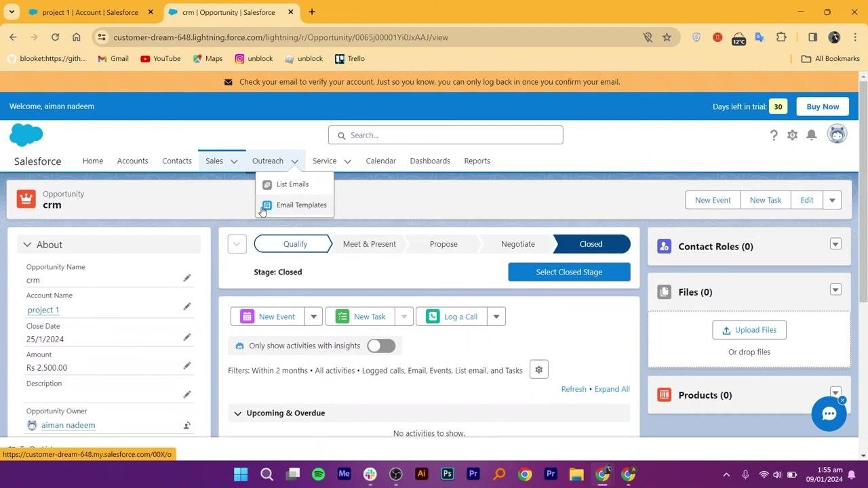Viewport: 868px width, 488px height.
Task: Open the Contact Roles panel dropdown
Action: point(835,244)
